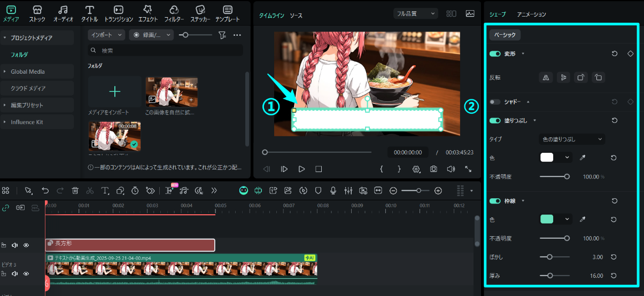Screen dimensions: 644x296
Task: Zoom in the timeline with plus icon
Action: pos(438,191)
